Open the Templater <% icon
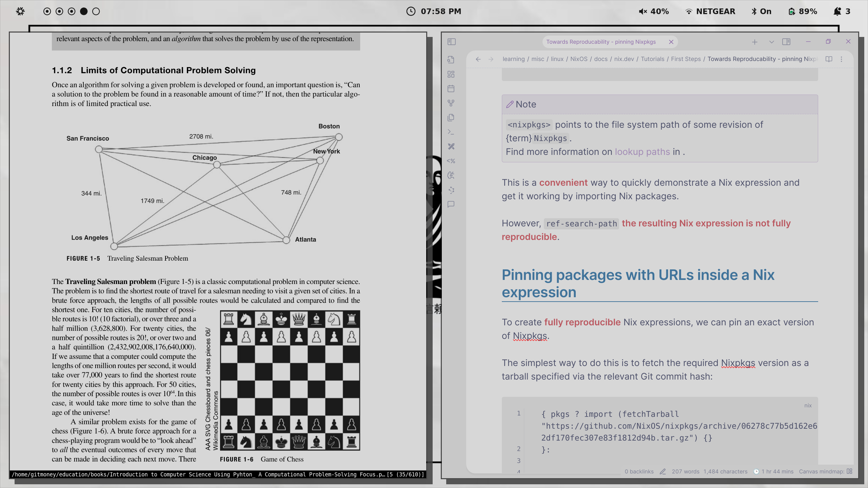 (451, 161)
